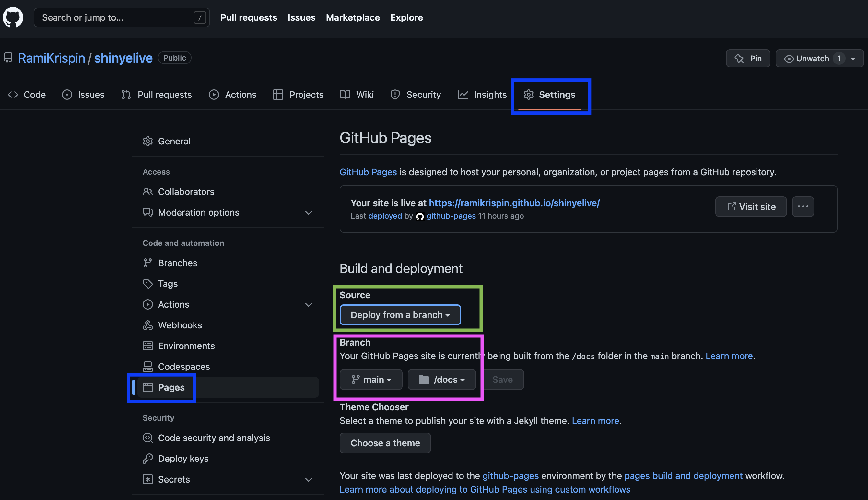Open Deploy from a branch source dropdown
The width and height of the screenshot is (868, 500).
[400, 314]
